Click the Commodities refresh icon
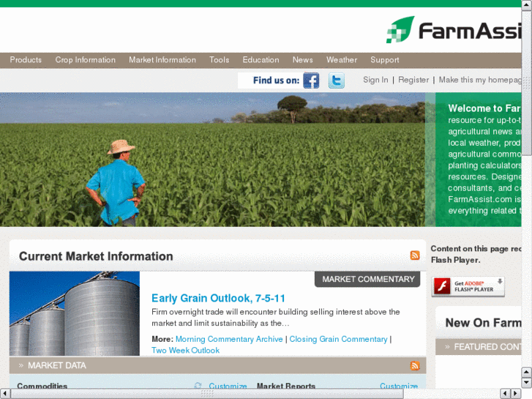The image size is (532, 399). 198,385
